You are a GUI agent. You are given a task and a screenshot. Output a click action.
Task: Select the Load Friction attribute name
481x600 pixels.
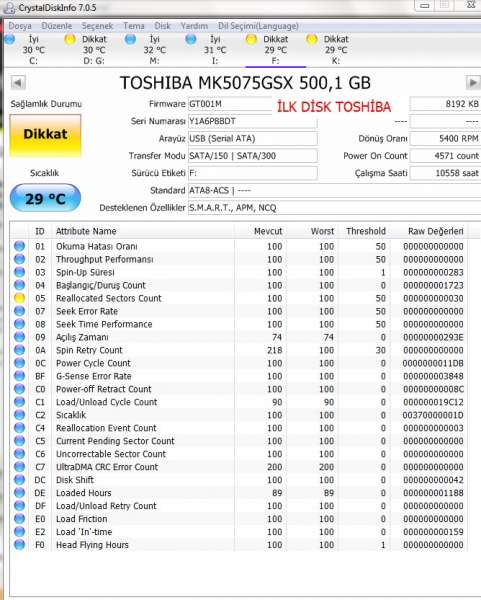(x=82, y=519)
